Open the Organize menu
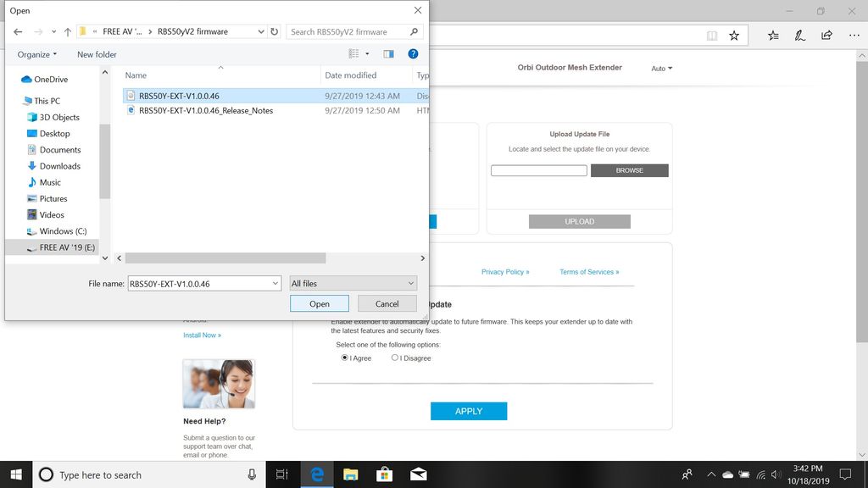 coord(36,54)
